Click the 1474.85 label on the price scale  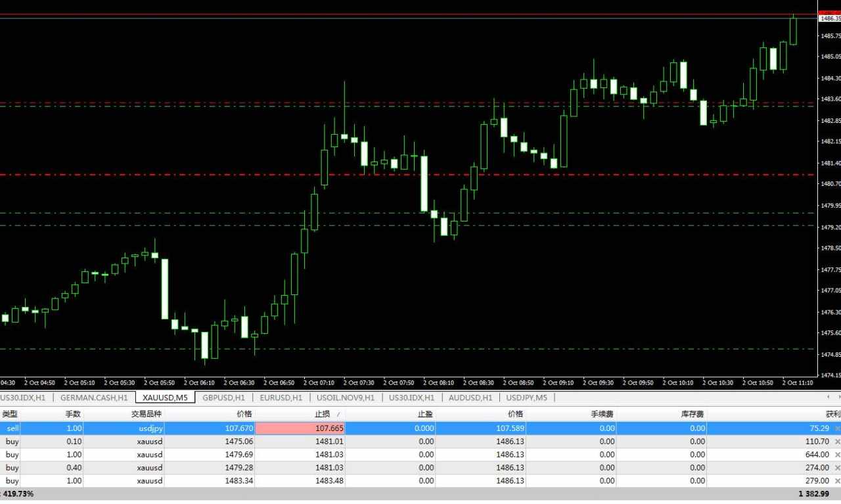(x=830, y=354)
